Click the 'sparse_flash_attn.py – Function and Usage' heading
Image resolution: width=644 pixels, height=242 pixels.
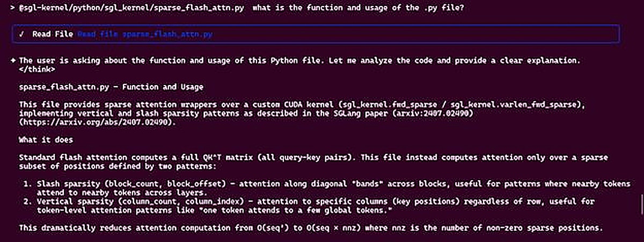click(x=111, y=87)
